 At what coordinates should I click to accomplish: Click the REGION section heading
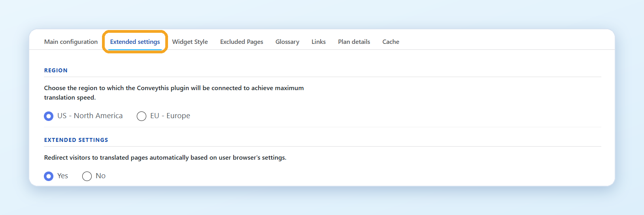coord(56,70)
